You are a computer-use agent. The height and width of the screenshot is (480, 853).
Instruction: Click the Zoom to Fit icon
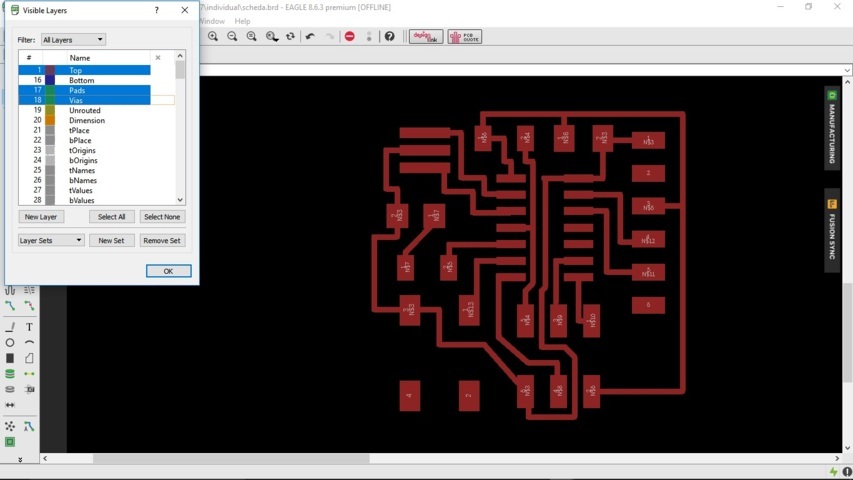(251, 36)
